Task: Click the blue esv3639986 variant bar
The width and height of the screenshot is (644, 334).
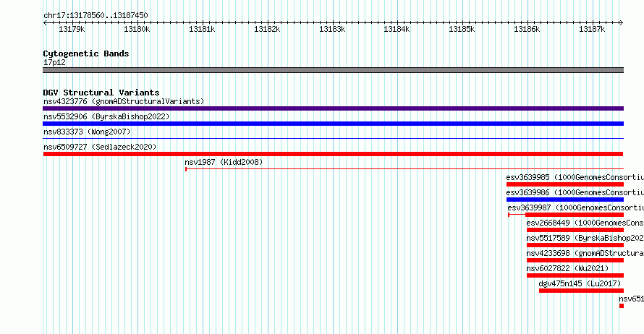Action: 564,200
